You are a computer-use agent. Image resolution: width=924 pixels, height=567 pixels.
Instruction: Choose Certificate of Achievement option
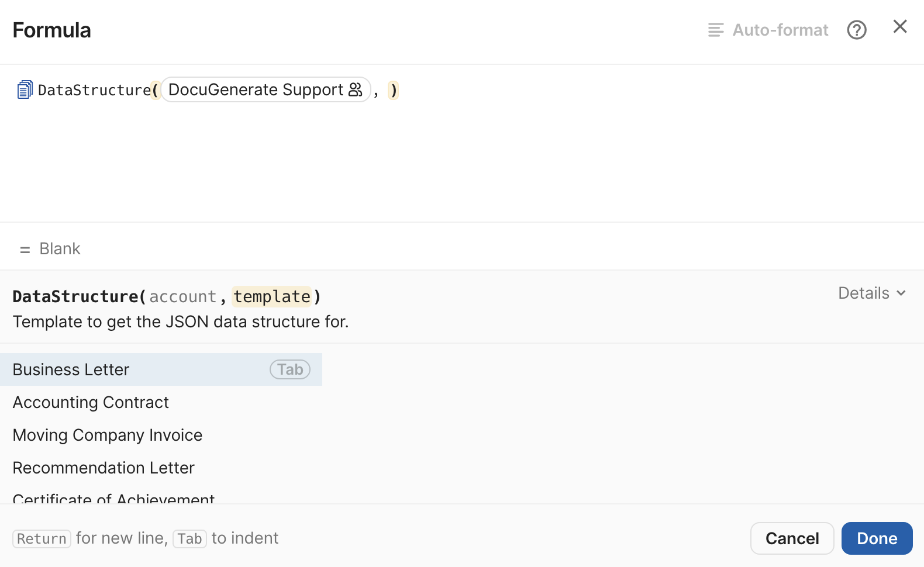[113, 498]
